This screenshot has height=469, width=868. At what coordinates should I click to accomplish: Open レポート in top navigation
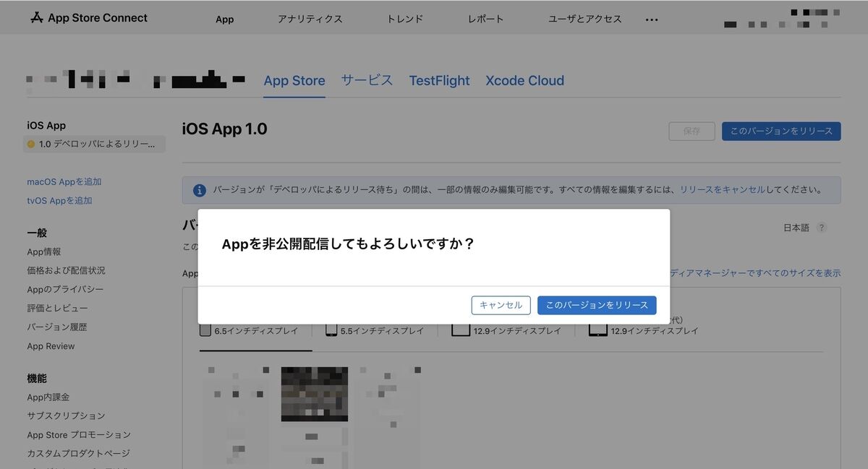(485, 19)
